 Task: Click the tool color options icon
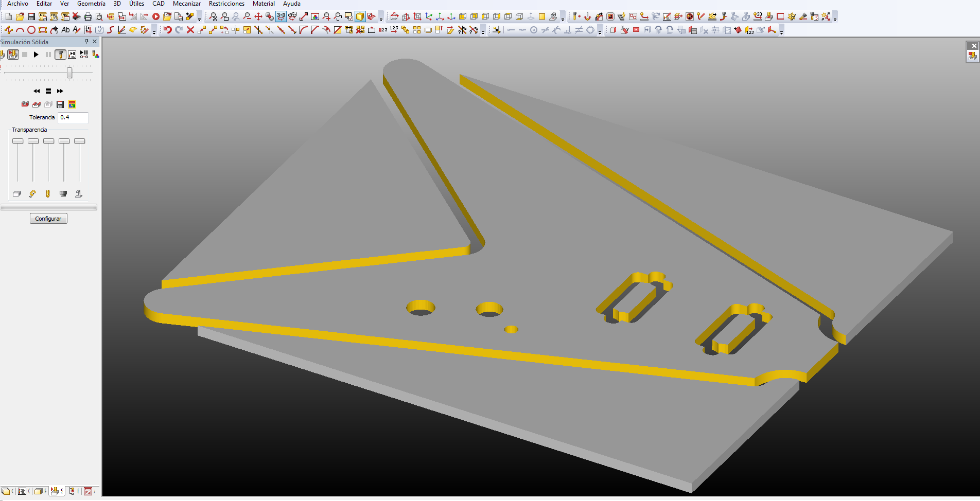click(96, 55)
